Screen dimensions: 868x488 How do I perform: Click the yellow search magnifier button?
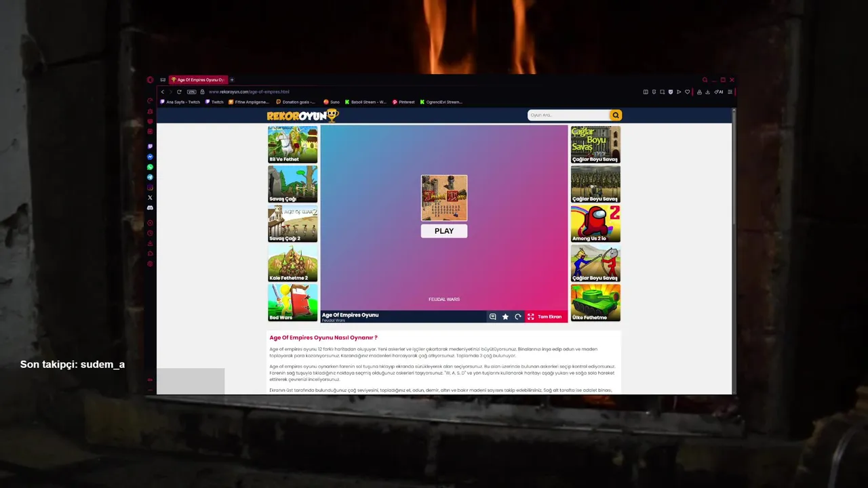point(616,115)
